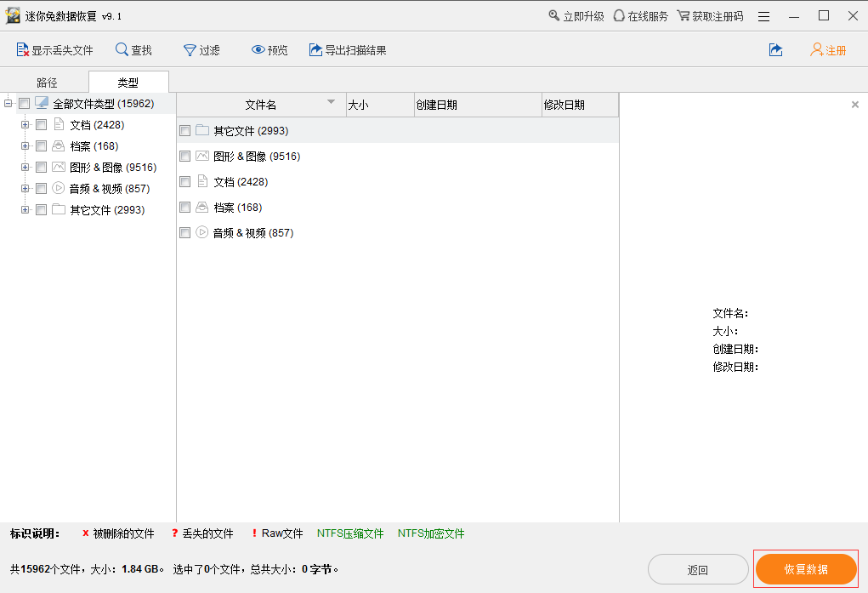Click the 大小 column header

click(380, 105)
